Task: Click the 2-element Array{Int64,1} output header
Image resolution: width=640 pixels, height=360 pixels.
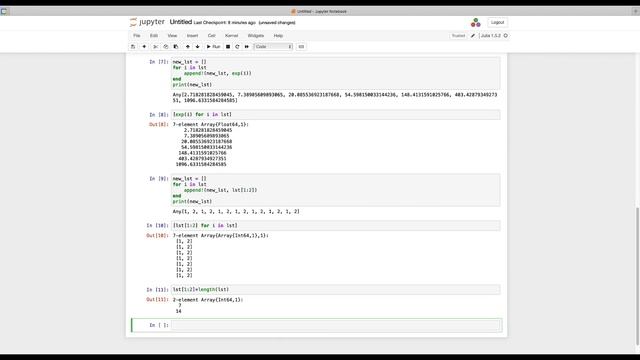Action: 208,300
